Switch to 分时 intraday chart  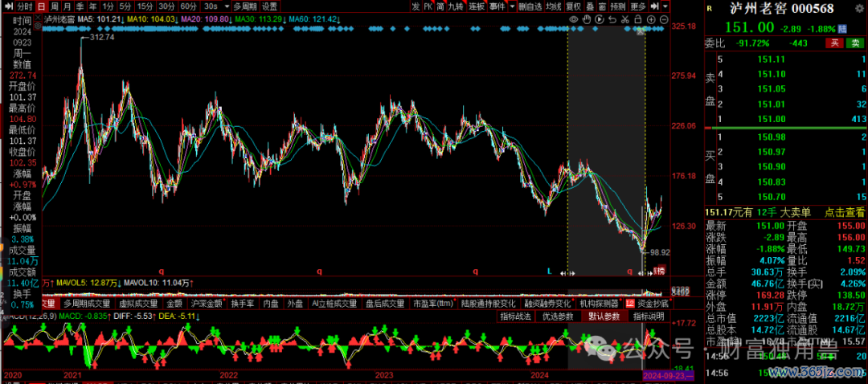click(25, 6)
